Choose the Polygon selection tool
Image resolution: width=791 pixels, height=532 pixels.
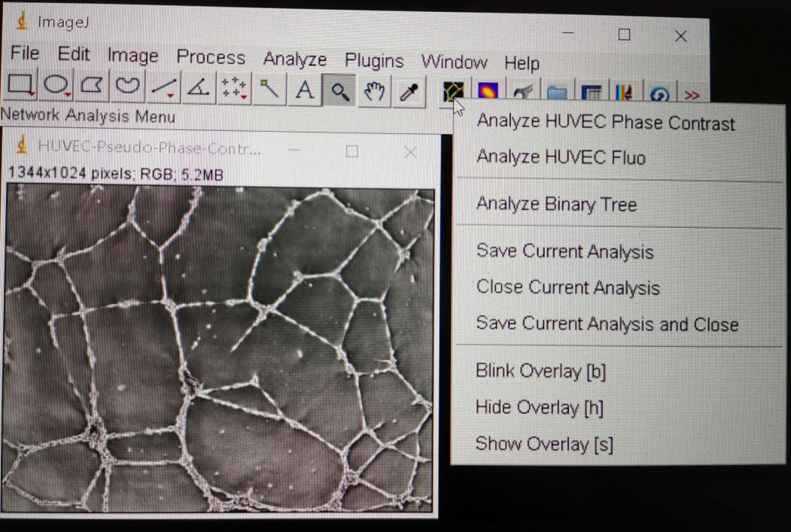pos(91,87)
